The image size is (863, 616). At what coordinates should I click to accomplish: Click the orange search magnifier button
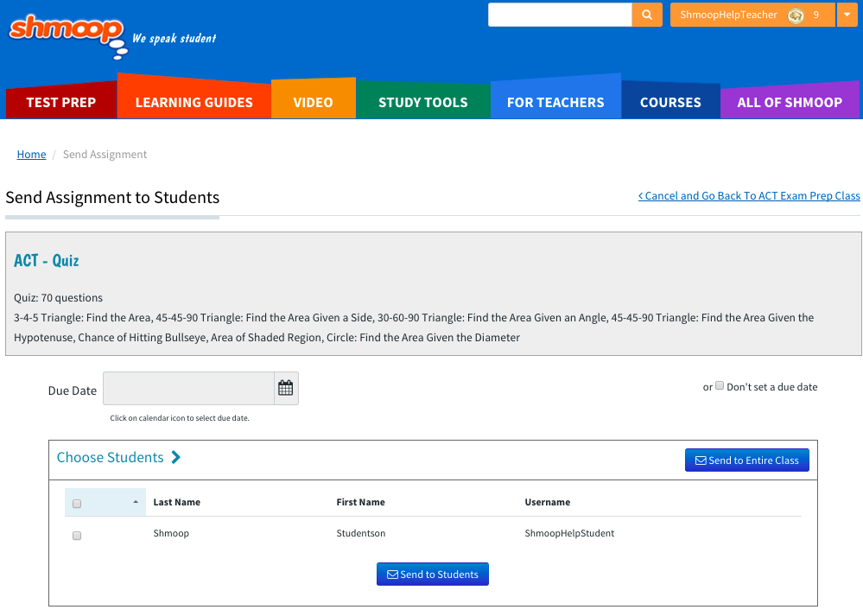click(x=647, y=15)
